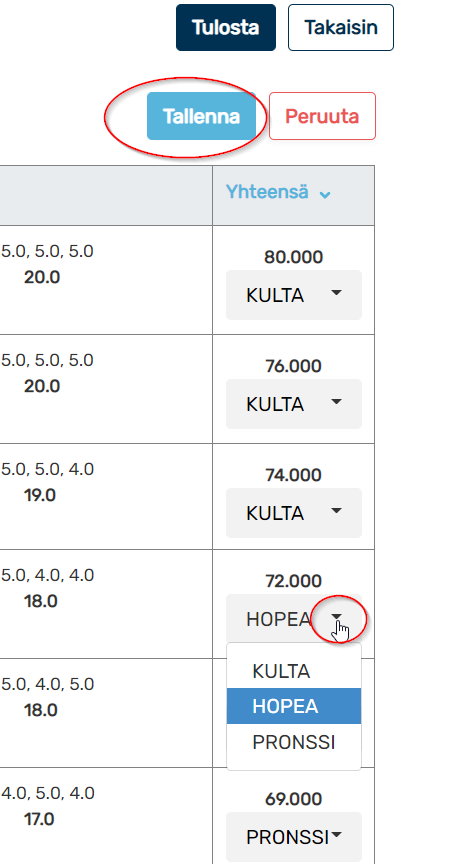Go back with the Takaisin button
This screenshot has width=451, height=864.
341,28
